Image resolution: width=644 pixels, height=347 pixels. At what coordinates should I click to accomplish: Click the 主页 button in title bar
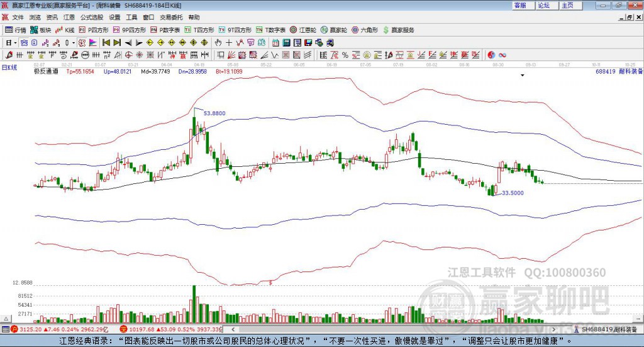(571, 5)
